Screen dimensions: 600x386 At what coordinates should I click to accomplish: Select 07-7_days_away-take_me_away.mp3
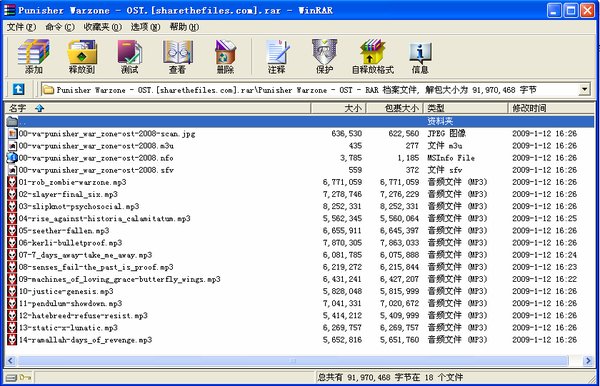coord(85,255)
